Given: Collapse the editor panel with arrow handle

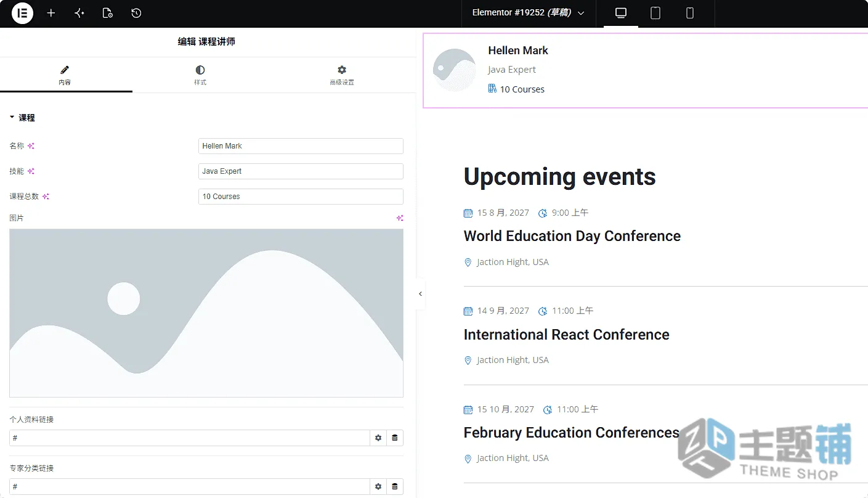Looking at the screenshot, I should click(421, 294).
